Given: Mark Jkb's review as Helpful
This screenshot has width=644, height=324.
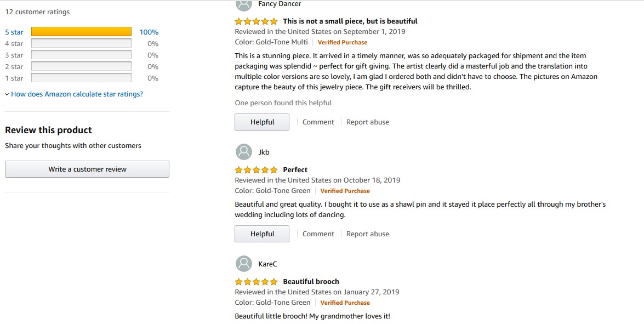Looking at the screenshot, I should click(262, 234).
